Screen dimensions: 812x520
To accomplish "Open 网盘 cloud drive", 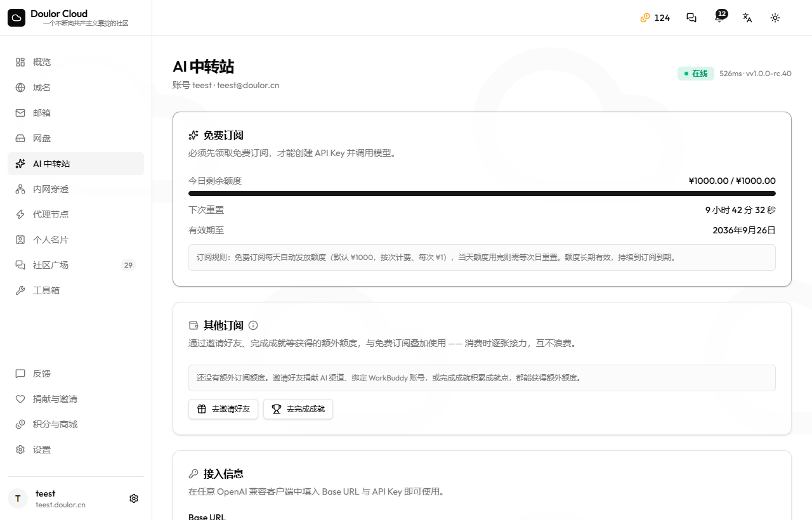I will pos(75,138).
